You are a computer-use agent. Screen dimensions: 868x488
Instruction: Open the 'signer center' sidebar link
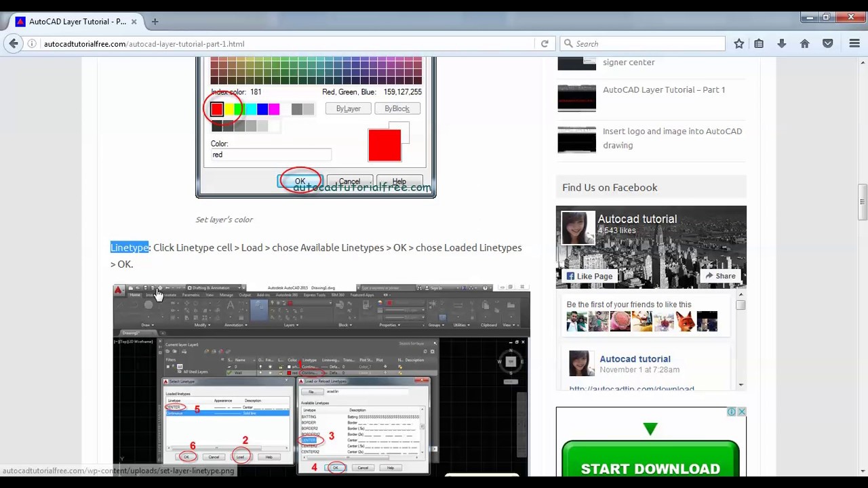pyautogui.click(x=629, y=62)
